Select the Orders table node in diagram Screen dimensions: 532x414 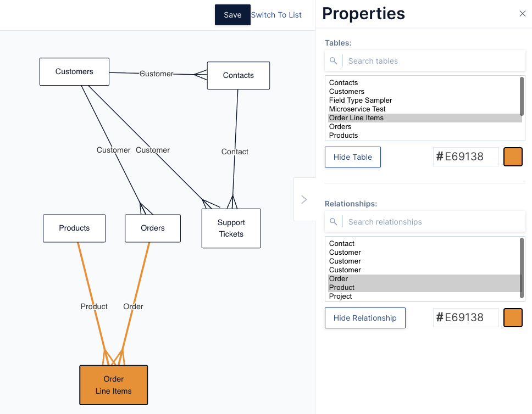[153, 228]
